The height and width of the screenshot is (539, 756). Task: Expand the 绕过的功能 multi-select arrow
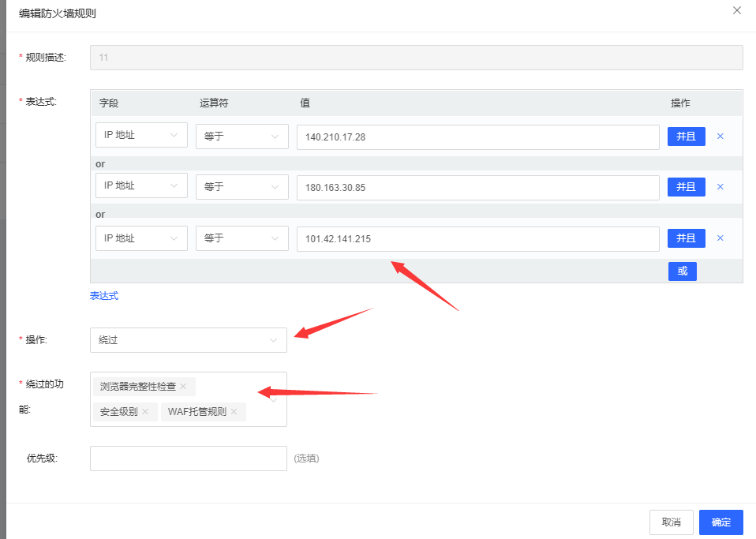tap(273, 399)
